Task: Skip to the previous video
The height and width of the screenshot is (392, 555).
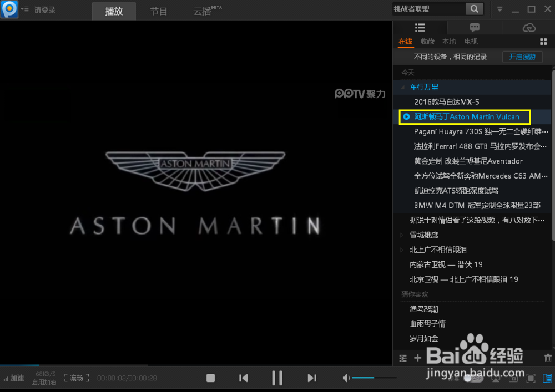Action: point(244,378)
